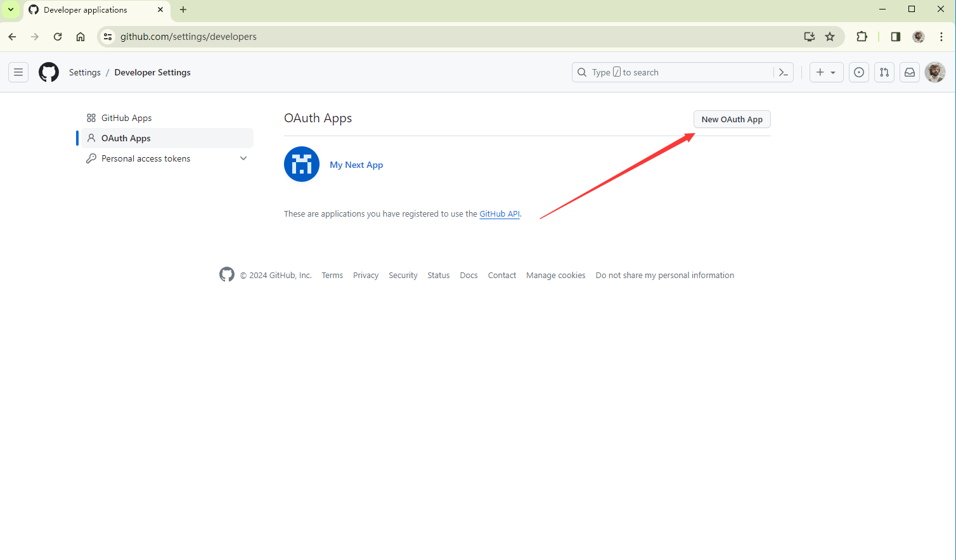Open the create new plus dropdown
This screenshot has height=560, width=956.
point(826,72)
